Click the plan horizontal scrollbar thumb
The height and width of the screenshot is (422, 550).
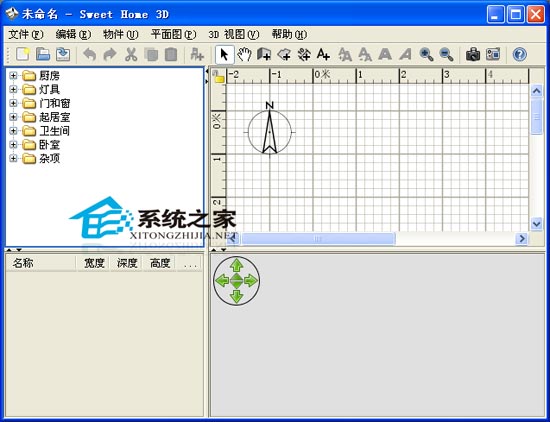318,239
